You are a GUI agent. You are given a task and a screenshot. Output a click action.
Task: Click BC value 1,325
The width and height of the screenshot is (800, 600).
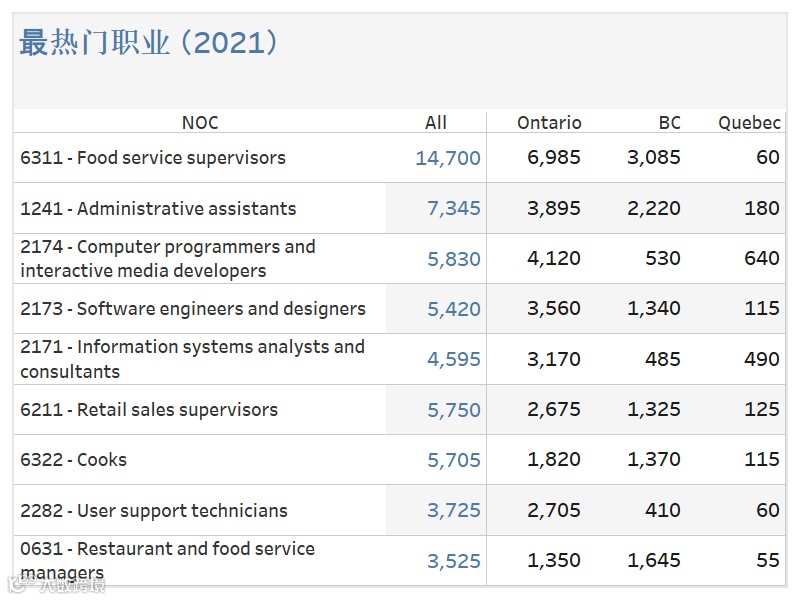click(x=654, y=409)
